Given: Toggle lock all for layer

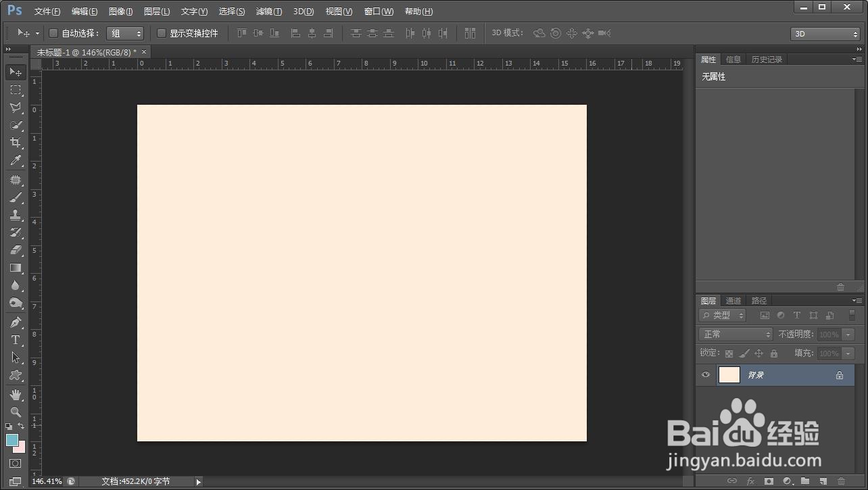Looking at the screenshot, I should pyautogui.click(x=774, y=353).
